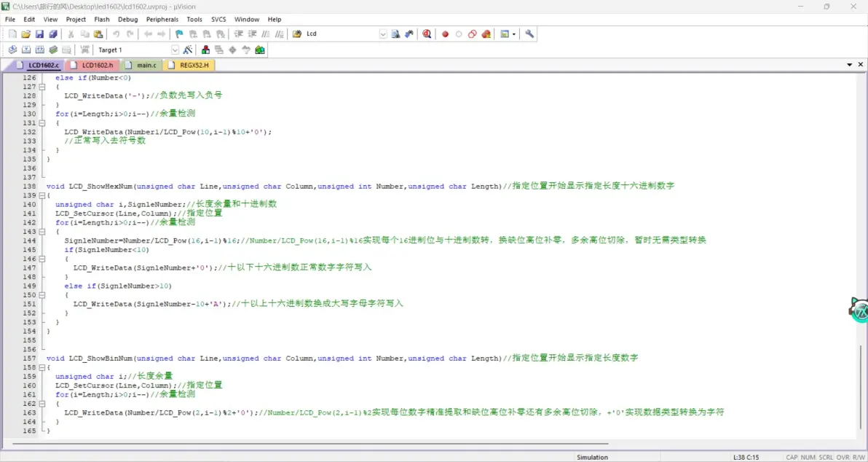Expand the Lcd find text dropdown
The width and height of the screenshot is (868, 462).
click(383, 34)
